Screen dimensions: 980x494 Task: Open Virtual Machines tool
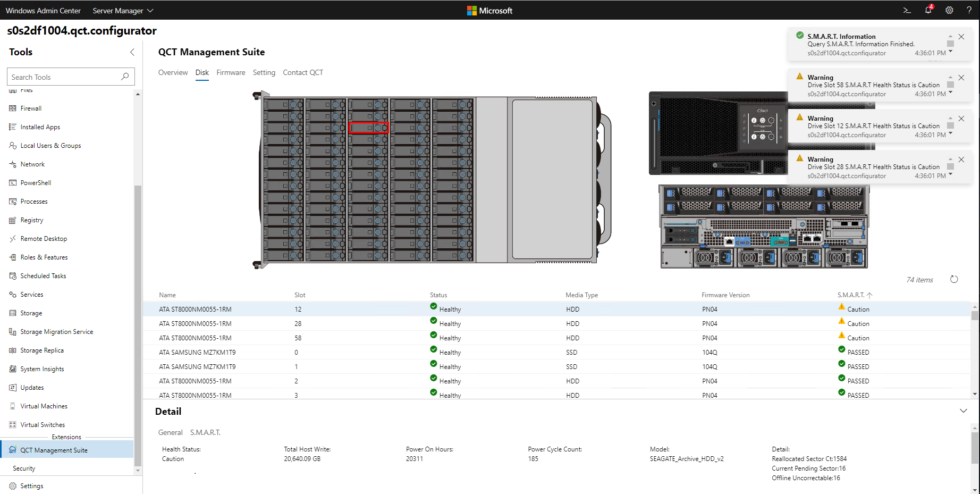pyautogui.click(x=44, y=406)
